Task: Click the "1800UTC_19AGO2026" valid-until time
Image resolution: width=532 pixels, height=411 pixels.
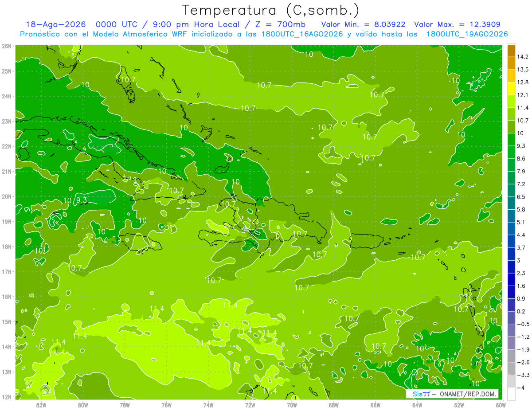Action: pyautogui.click(x=467, y=34)
